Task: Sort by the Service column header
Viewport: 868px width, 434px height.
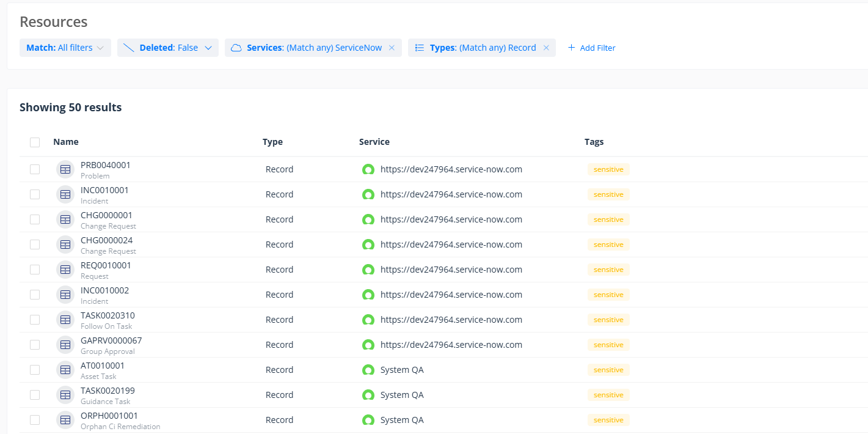Action: 374,142
